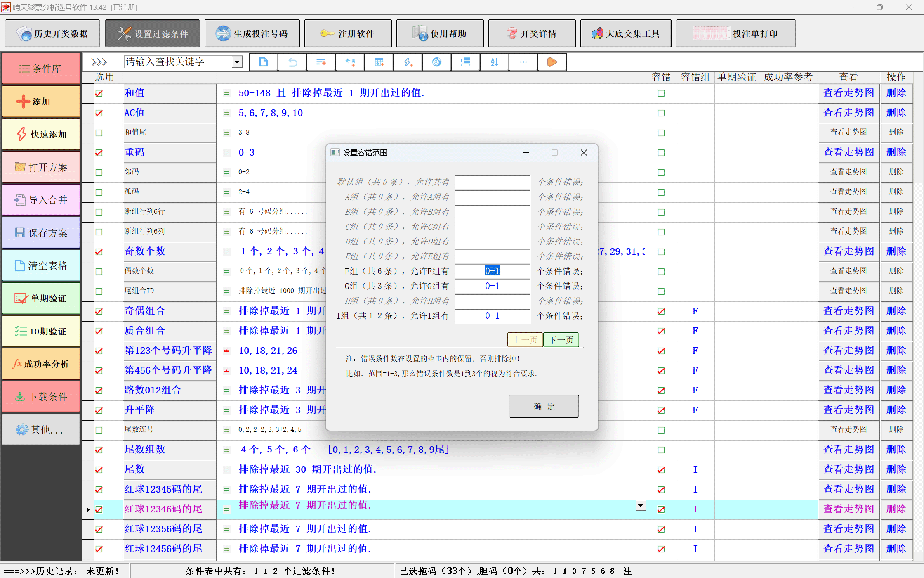Click 下一页 button in the dialog

561,340
